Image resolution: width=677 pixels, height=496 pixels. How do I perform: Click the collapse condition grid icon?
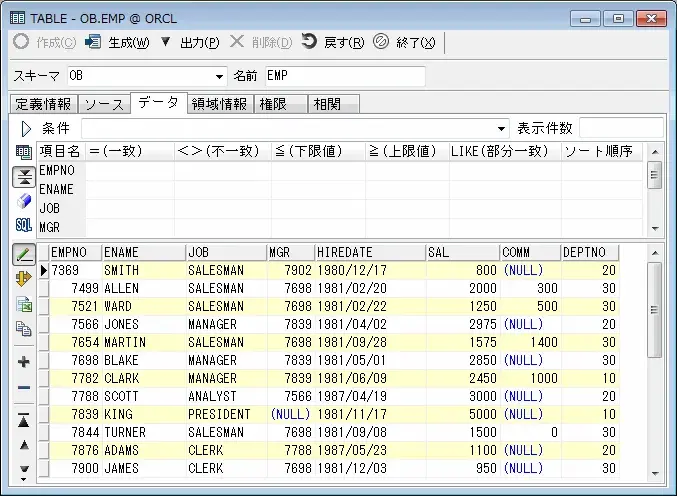pyautogui.click(x=24, y=177)
